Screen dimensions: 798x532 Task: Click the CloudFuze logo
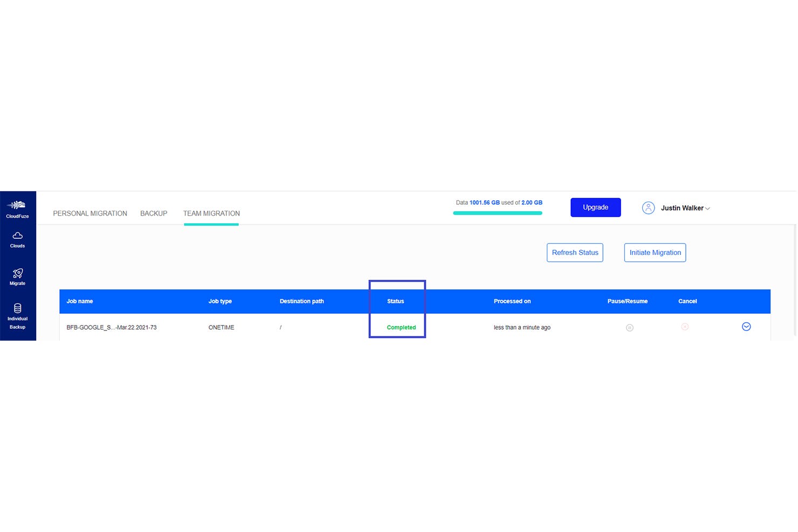coord(17,208)
